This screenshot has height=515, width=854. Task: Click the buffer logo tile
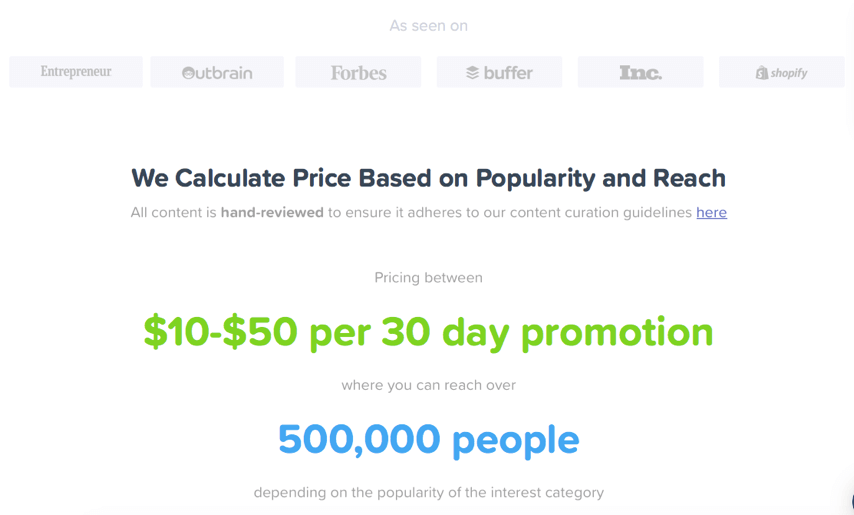point(499,72)
